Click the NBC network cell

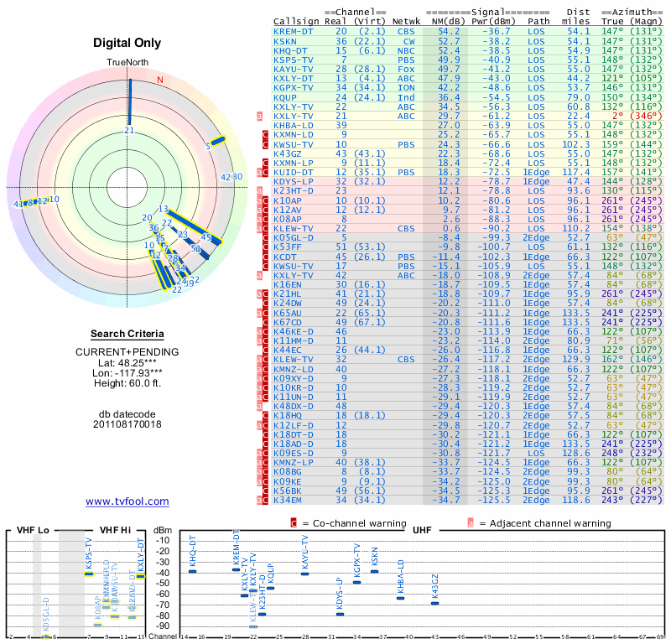point(406,50)
